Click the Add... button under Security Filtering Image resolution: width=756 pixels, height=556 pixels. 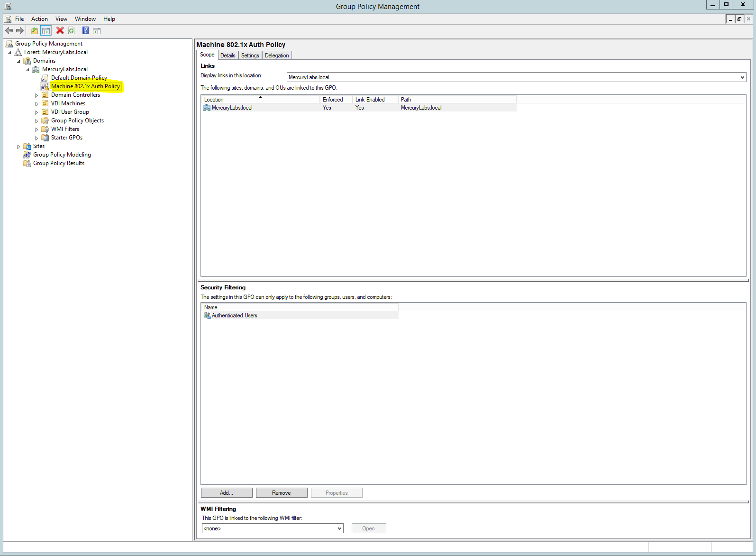[x=227, y=493]
